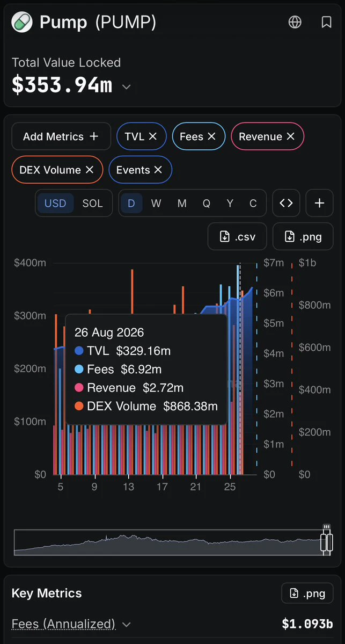Click tooltip Revenue $2.72m row
Image resolution: width=345 pixels, height=644 pixels.
pos(129,388)
